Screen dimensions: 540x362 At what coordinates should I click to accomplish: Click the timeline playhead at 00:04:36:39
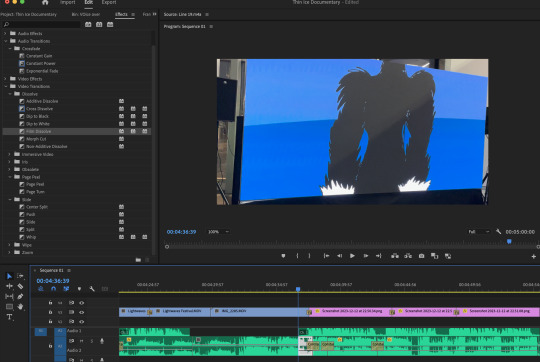pyautogui.click(x=298, y=289)
